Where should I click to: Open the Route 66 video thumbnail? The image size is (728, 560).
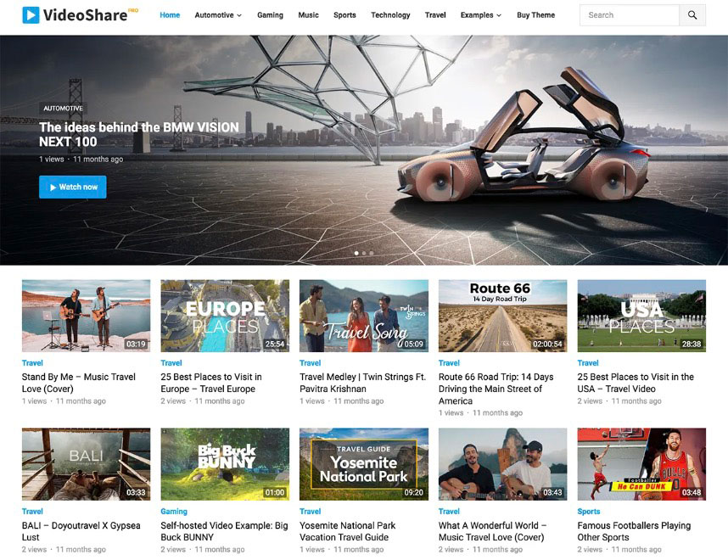pyautogui.click(x=503, y=316)
